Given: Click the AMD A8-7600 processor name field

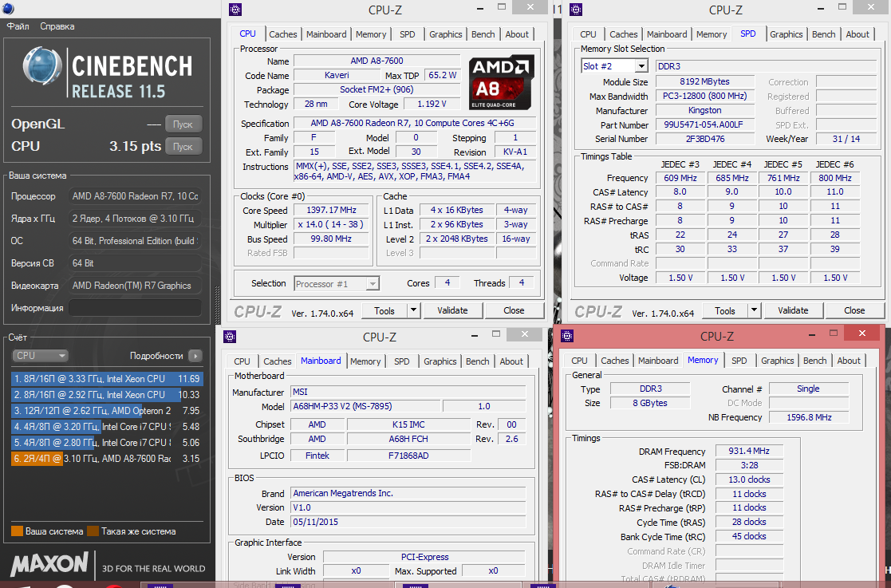Looking at the screenshot, I should (x=377, y=61).
